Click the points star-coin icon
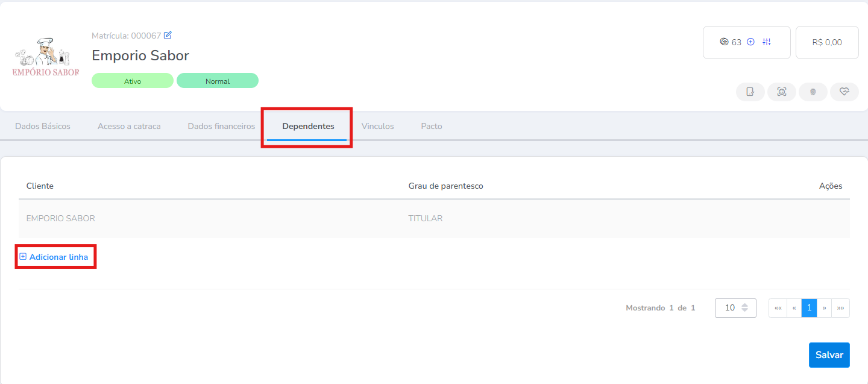 [x=724, y=42]
